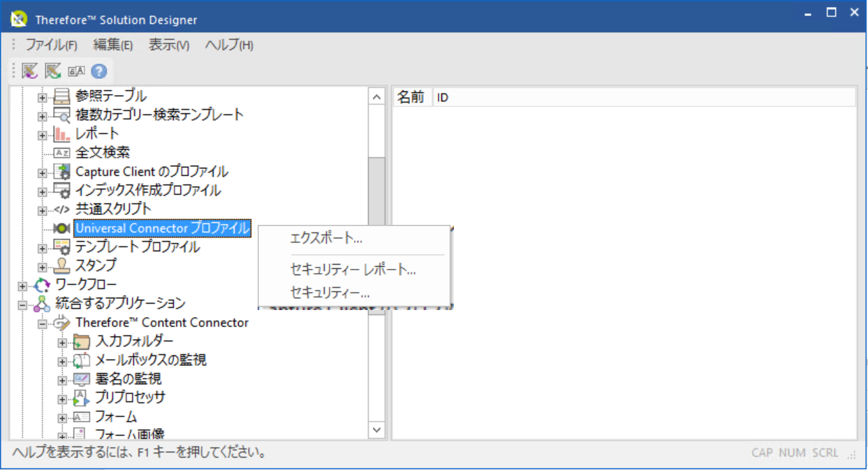Expand the Capture Client のプロファイル node

[42, 172]
